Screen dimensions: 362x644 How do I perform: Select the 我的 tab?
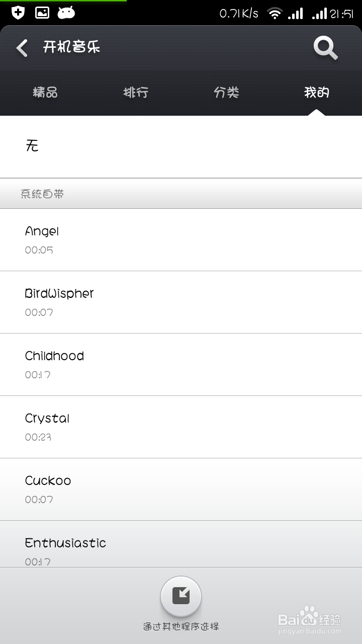pyautogui.click(x=317, y=93)
